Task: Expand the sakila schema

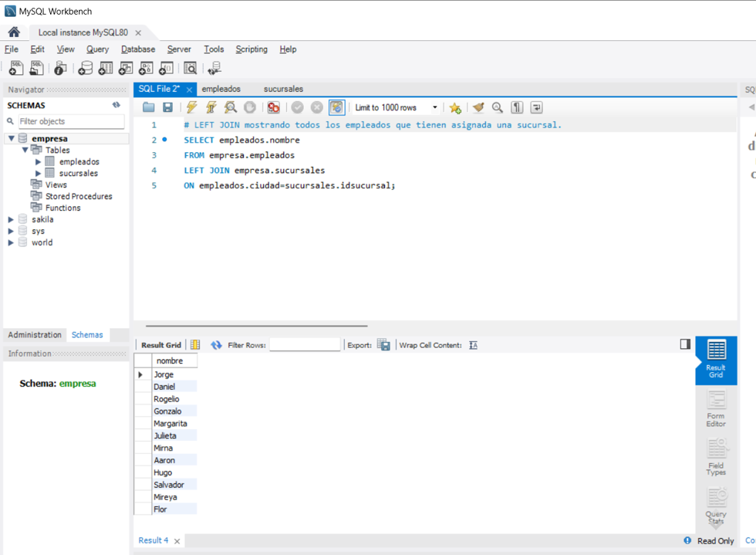Action: [x=11, y=219]
